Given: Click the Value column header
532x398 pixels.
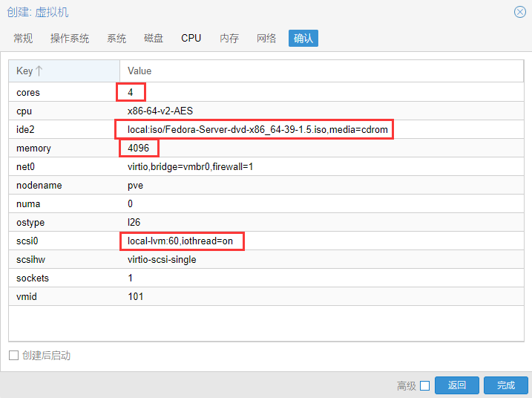Looking at the screenshot, I should pyautogui.click(x=139, y=71).
